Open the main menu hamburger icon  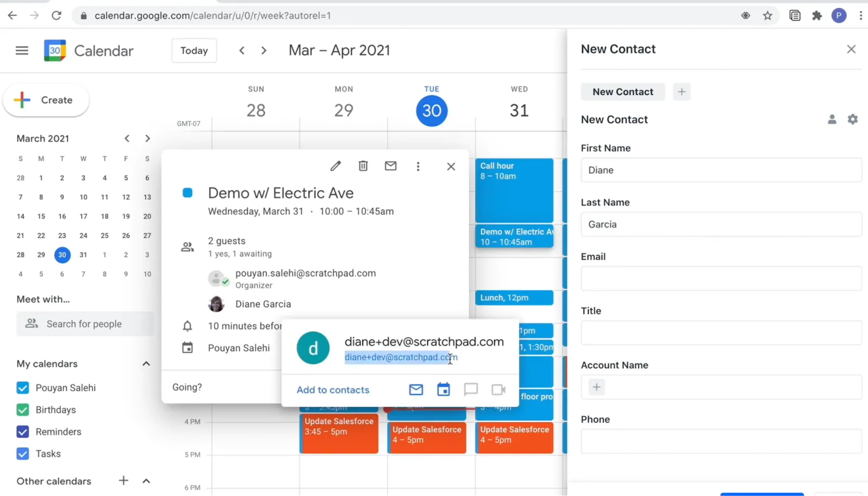(22, 50)
